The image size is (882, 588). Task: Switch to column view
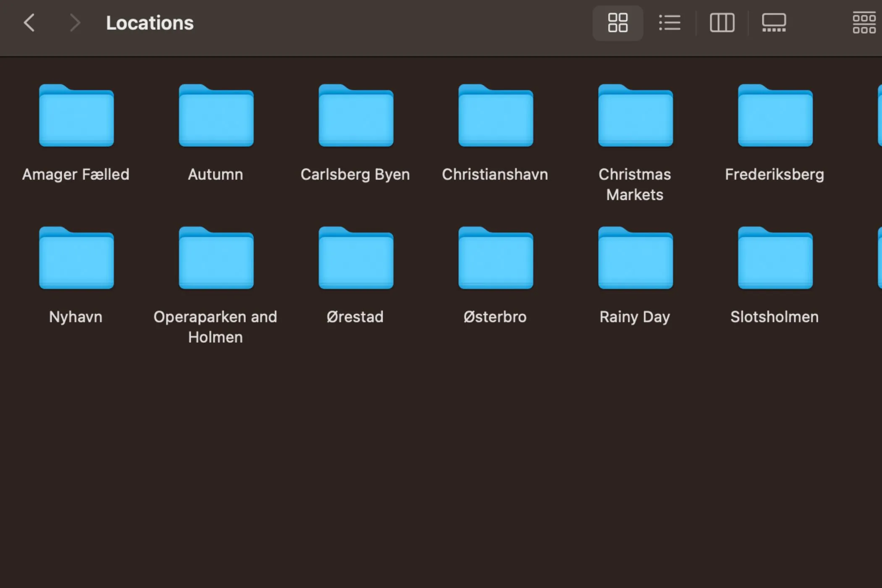(722, 23)
